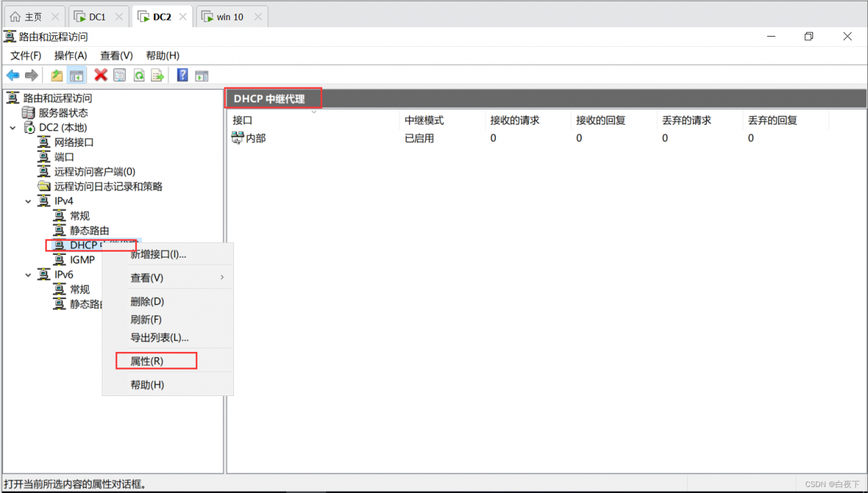868x493 pixels.
Task: Sort by the 接口 column header
Action: (x=313, y=120)
